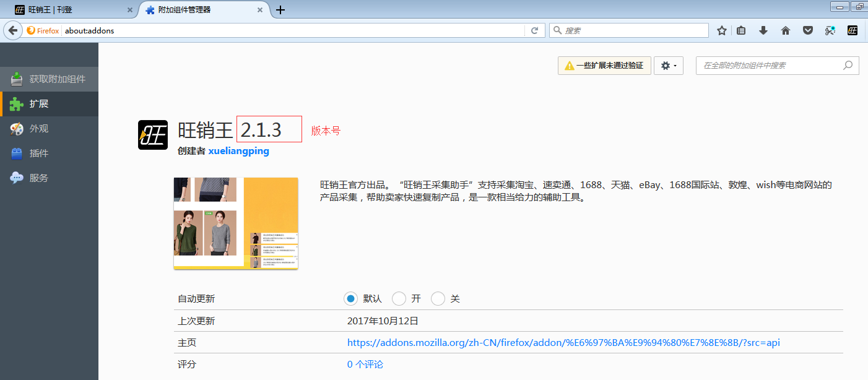Open a new tab with plus icon

(280, 10)
